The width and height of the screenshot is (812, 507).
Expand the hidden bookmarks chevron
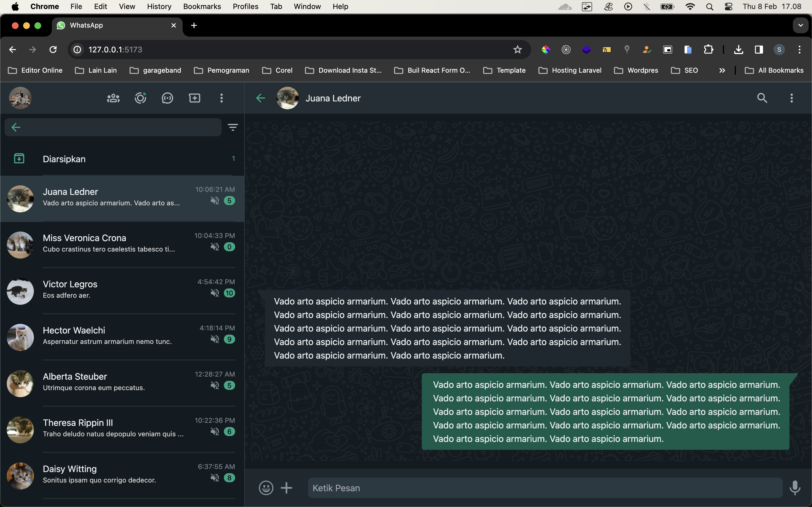[722, 70]
